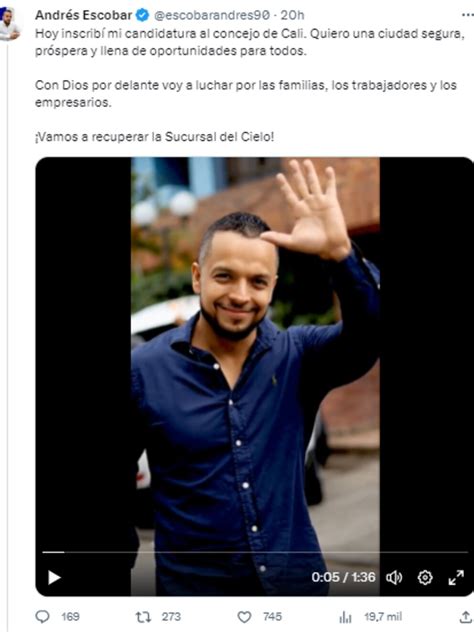Retweet the post using the arrows icon
This screenshot has height=632, width=474.
pyautogui.click(x=143, y=617)
